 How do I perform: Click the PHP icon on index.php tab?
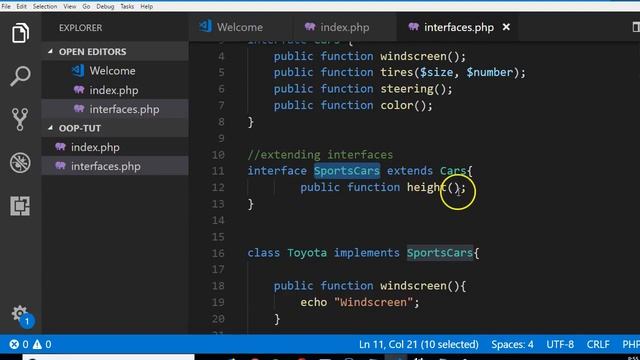click(310, 27)
